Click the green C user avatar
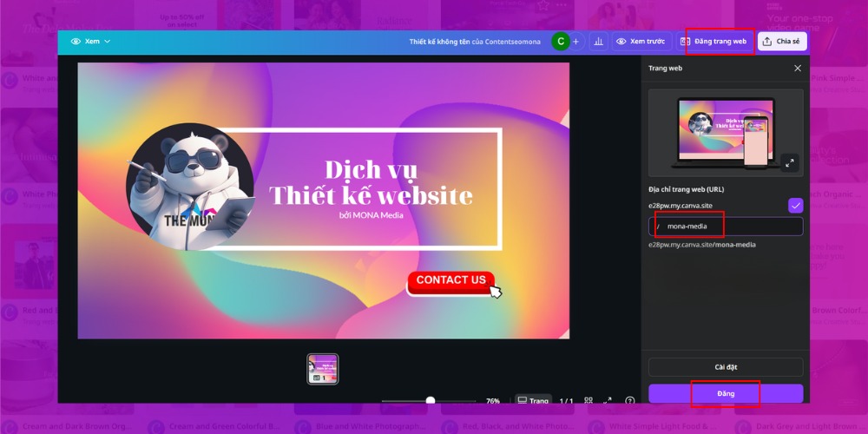Viewport: 868px width, 434px height. [x=561, y=42]
